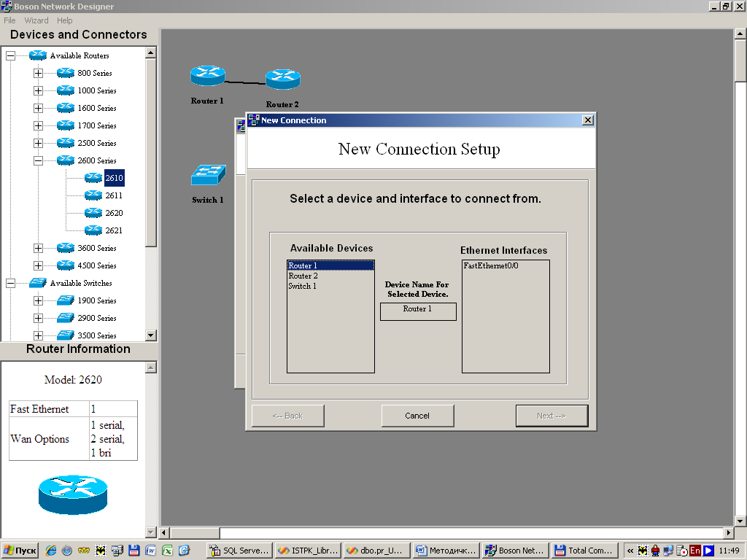This screenshot has width=747, height=560.
Task: Switch to the ISTPK_Libr taskbar window
Action: [x=309, y=551]
